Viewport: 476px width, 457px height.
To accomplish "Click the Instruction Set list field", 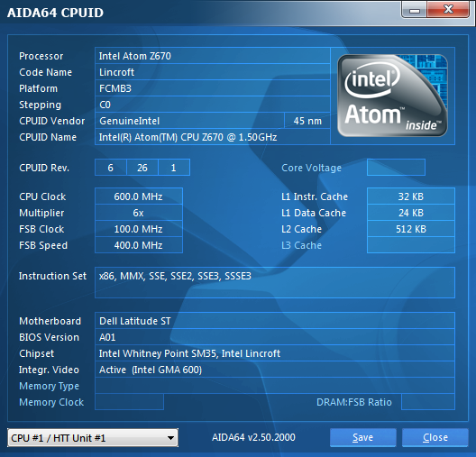I will tap(275, 282).
